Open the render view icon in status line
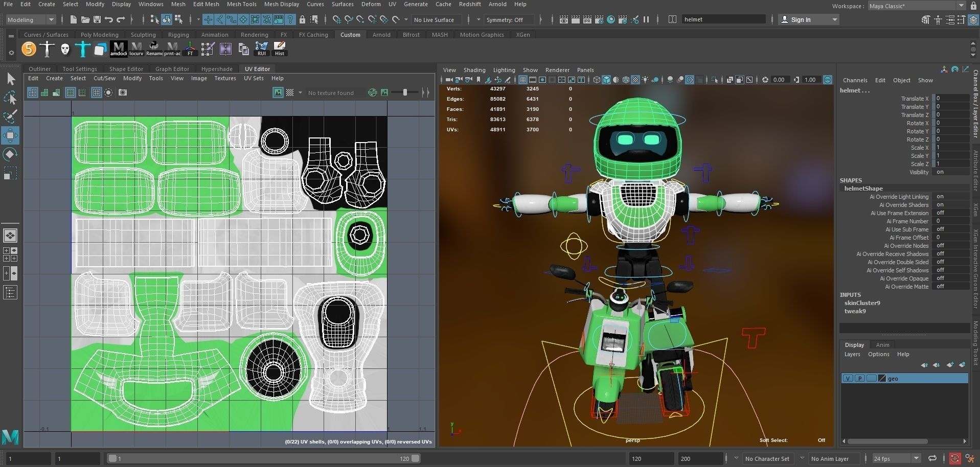This screenshot has width=980, height=467. click(563, 19)
